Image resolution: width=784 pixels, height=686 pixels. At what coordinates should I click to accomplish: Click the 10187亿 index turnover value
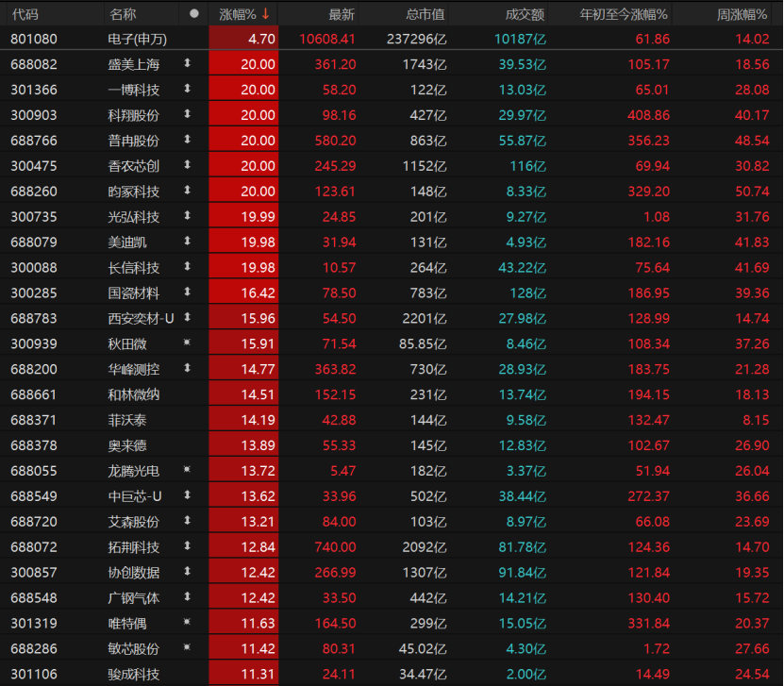click(521, 39)
